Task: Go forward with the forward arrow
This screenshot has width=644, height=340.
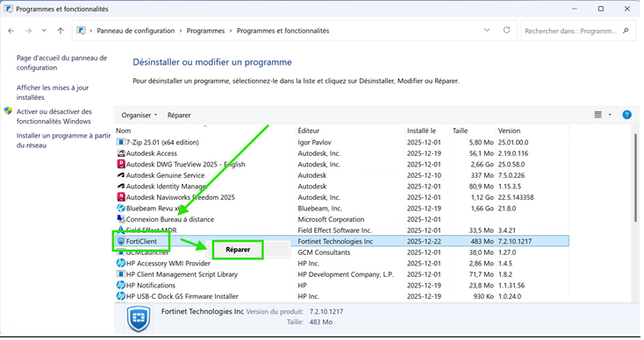Action: 28,31
